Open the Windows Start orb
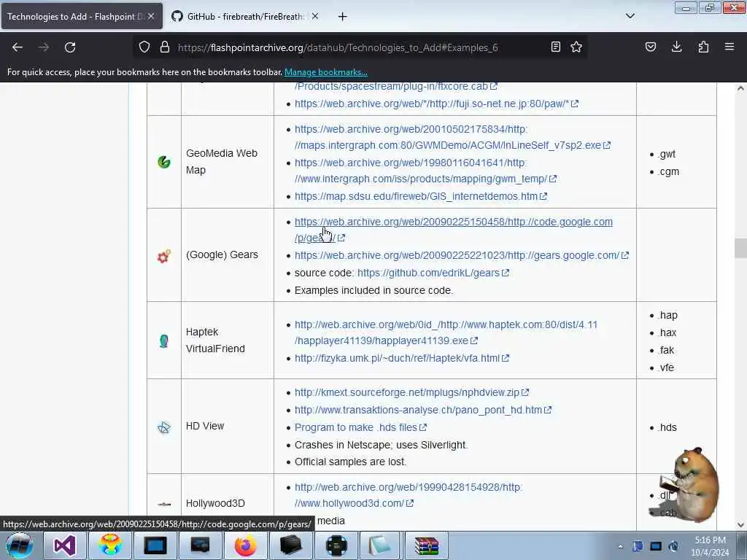The width and height of the screenshot is (747, 560). (x=19, y=545)
